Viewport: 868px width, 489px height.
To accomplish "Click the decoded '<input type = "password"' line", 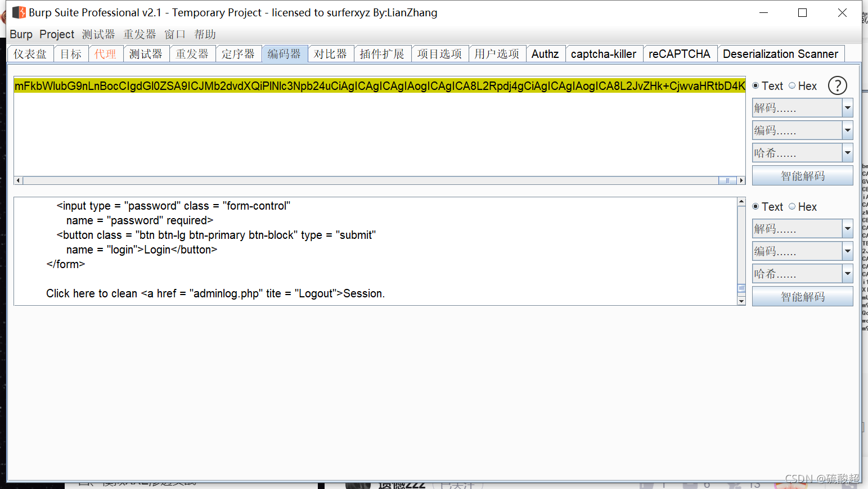I will click(173, 206).
